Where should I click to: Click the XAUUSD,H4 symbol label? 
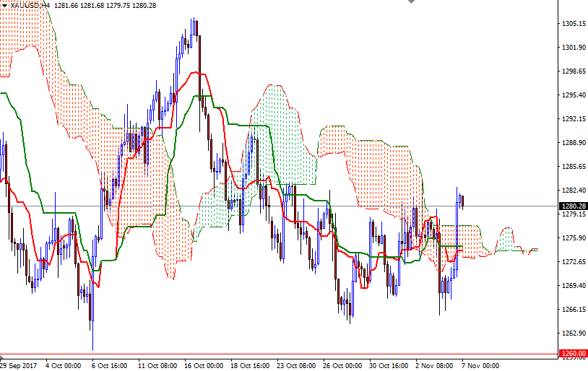tap(30, 5)
